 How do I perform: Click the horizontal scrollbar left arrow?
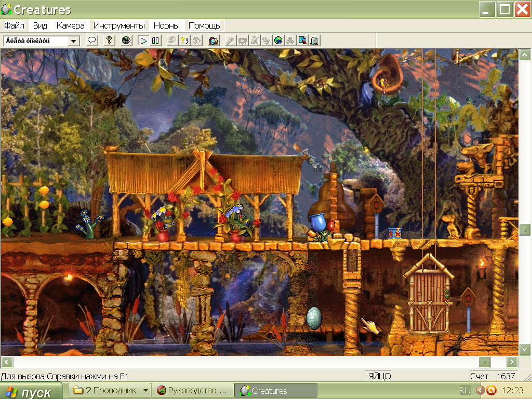click(x=7, y=362)
